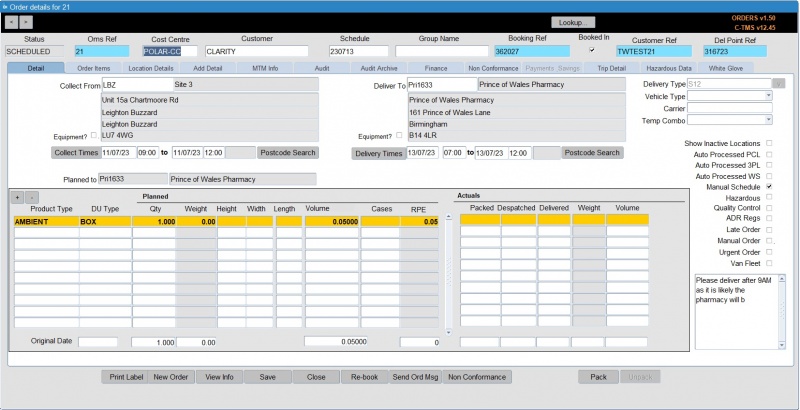Open Delivery Type dropdown
The image size is (800, 410).
coord(779,84)
